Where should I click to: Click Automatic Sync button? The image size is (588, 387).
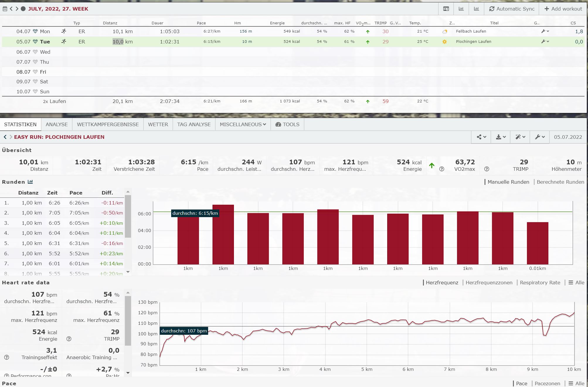(x=512, y=9)
